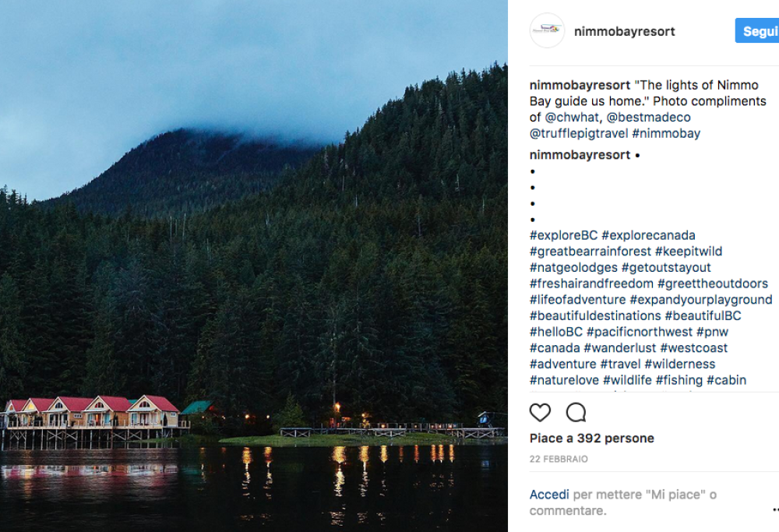The height and width of the screenshot is (532, 779).
Task: Show who liked: Piace a 392 persone
Action: click(x=591, y=439)
